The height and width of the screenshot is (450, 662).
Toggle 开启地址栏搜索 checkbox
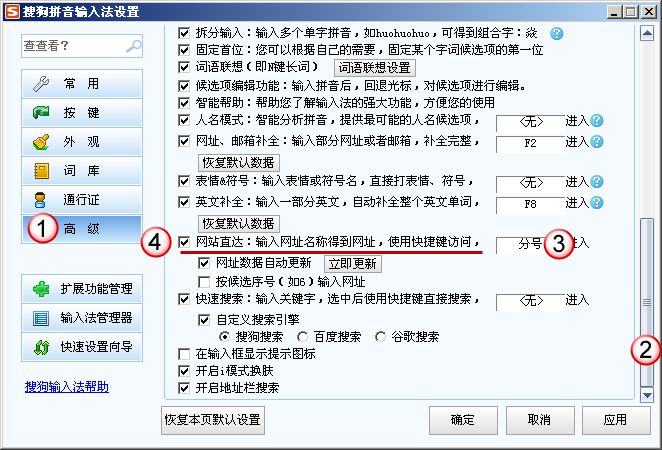[x=184, y=388]
